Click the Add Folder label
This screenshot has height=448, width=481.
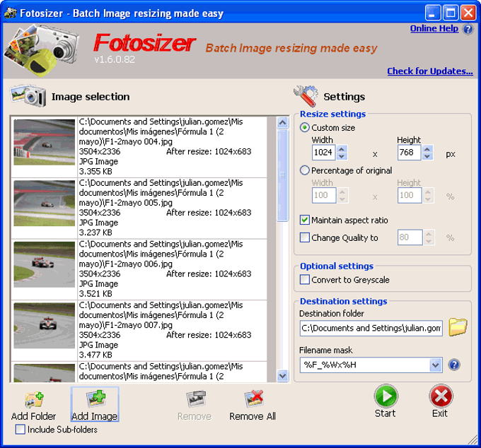(33, 416)
